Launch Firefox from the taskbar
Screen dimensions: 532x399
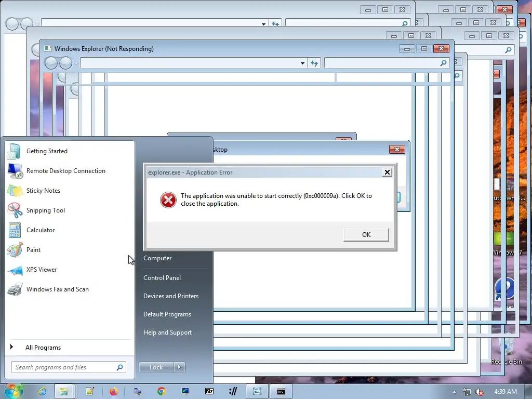(114, 392)
